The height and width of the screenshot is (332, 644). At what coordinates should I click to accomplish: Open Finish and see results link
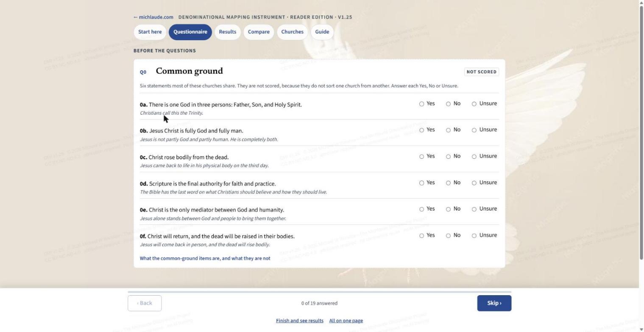(300, 321)
